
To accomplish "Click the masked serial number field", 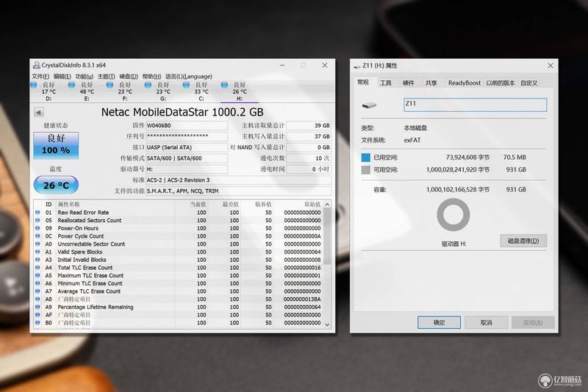I will tap(187, 136).
